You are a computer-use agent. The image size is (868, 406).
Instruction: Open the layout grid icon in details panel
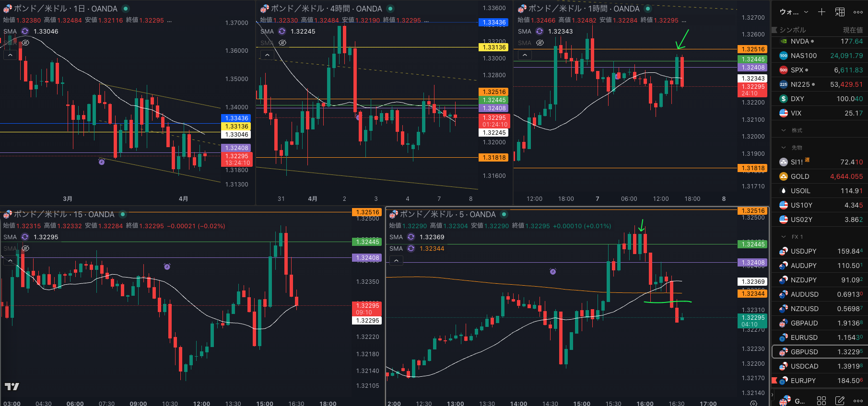click(x=821, y=401)
